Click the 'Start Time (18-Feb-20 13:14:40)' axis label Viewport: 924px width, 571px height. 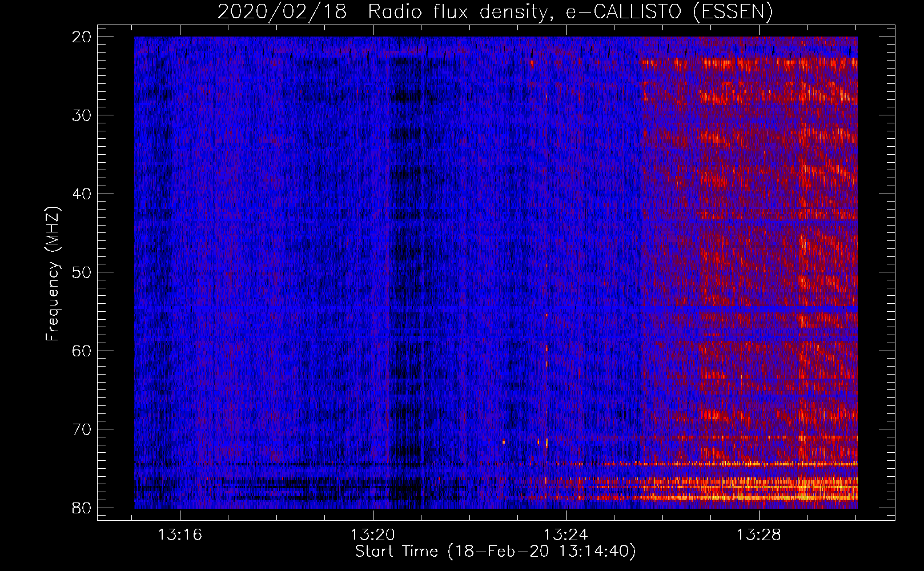point(495,552)
